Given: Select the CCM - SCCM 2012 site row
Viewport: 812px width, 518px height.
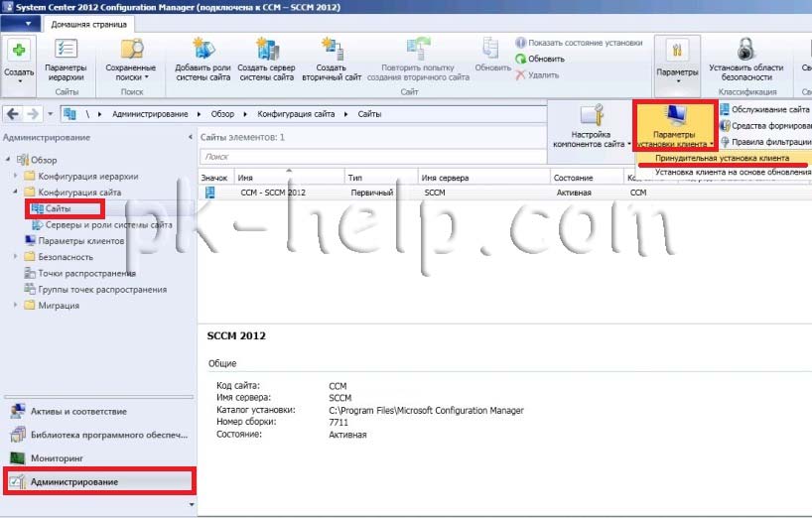Looking at the screenshot, I should click(x=505, y=193).
